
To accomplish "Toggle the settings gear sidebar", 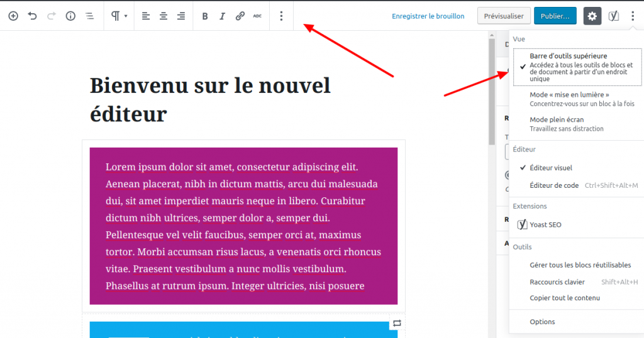I will [x=592, y=16].
